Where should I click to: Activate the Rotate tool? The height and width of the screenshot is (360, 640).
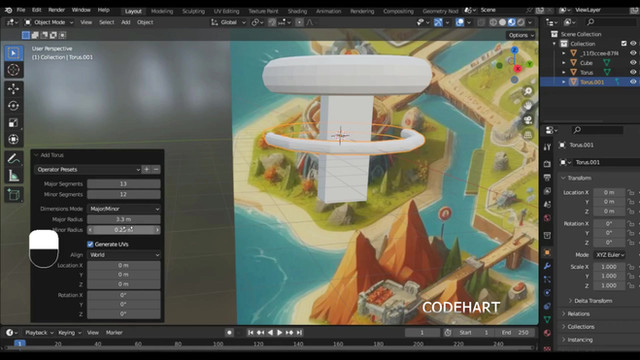point(13,106)
